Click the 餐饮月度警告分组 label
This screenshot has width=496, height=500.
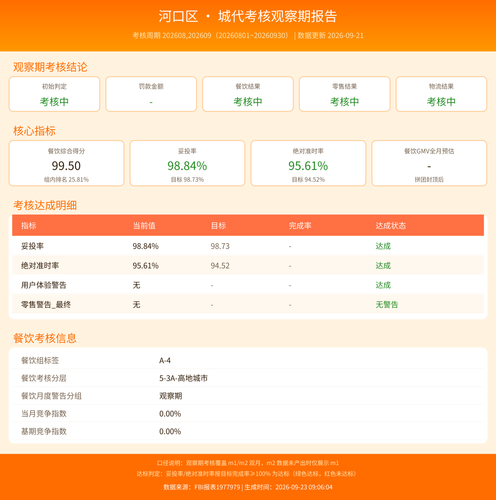coord(51,396)
